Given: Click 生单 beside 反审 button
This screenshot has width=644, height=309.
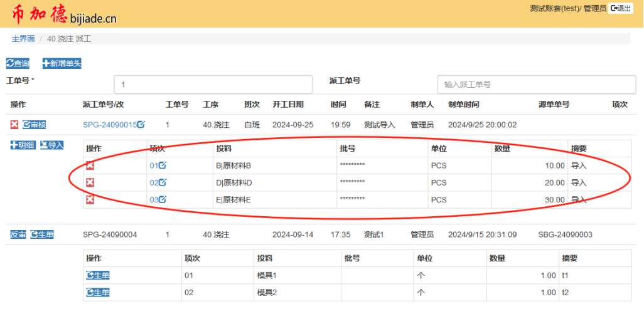Looking at the screenshot, I should click(x=42, y=234).
